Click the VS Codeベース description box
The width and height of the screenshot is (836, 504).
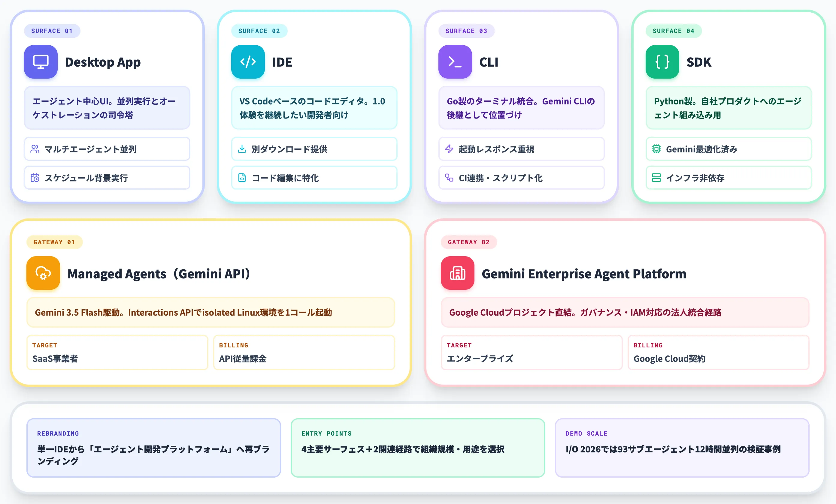314,108
